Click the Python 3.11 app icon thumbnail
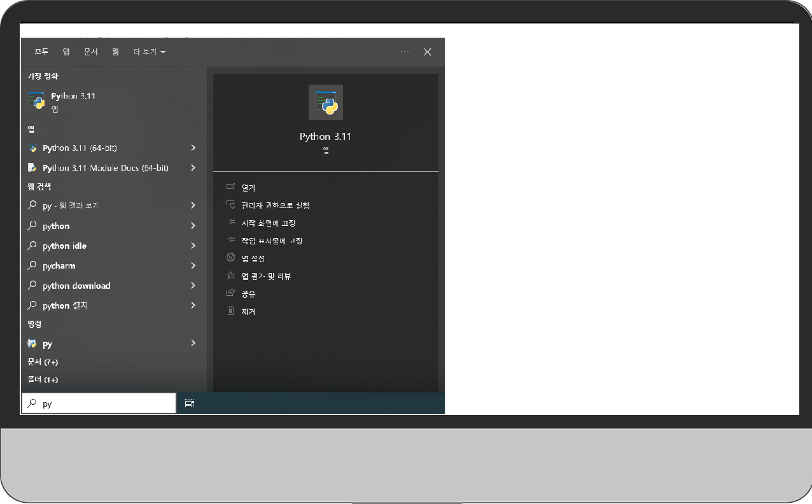 coord(325,102)
